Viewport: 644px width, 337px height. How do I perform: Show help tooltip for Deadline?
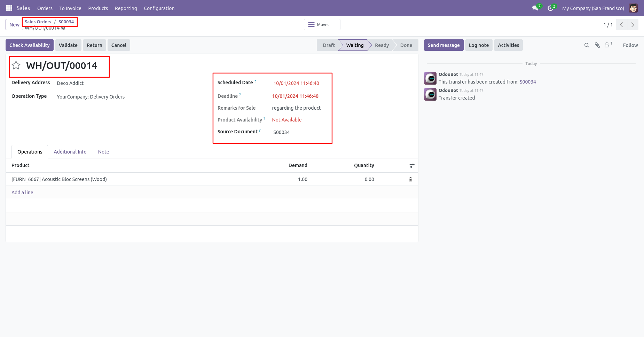click(240, 94)
